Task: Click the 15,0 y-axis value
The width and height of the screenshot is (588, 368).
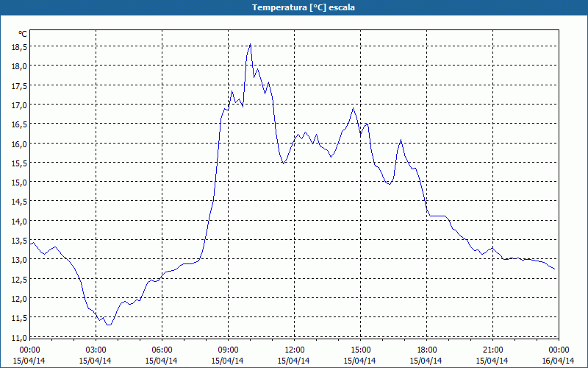Action: tap(18, 183)
